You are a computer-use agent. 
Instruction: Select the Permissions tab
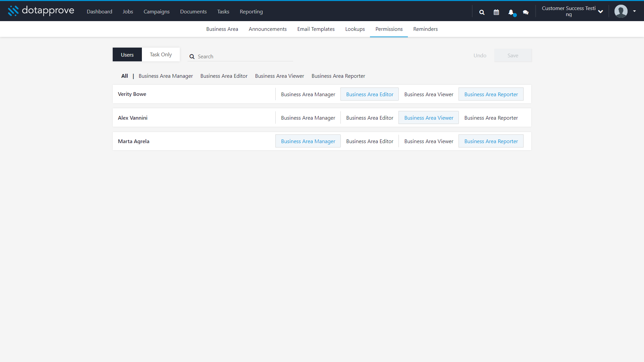(389, 29)
